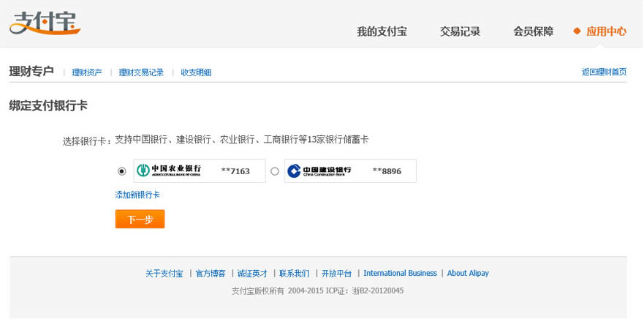The image size is (644, 319).
Task: Select the 中国建设银行 **8896 radio button
Action: tap(275, 171)
